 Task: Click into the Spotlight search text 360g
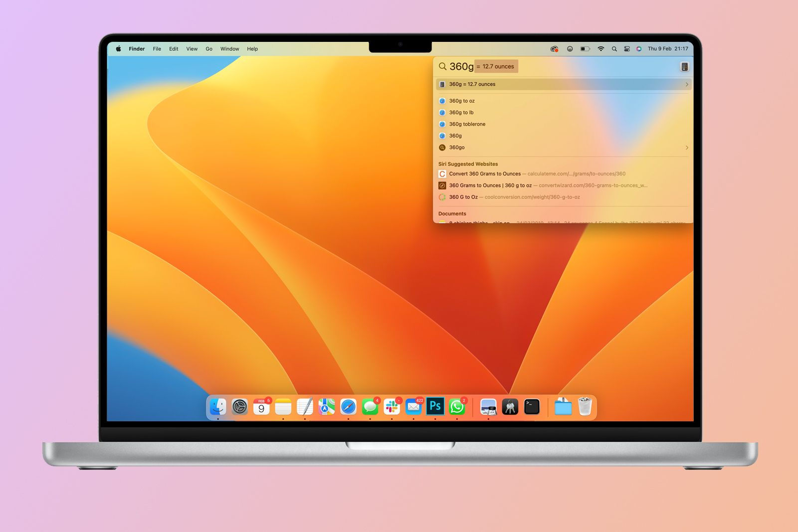461,66
